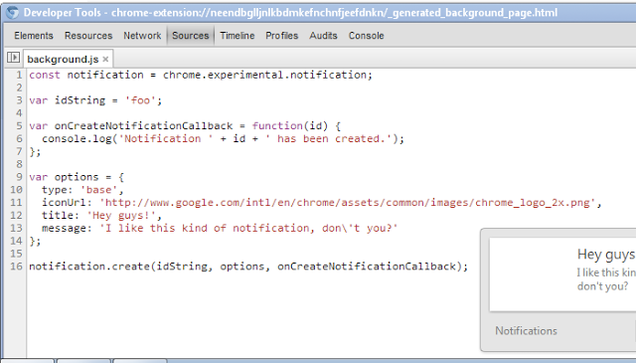
Task: Open the Profiles panel
Action: [282, 36]
